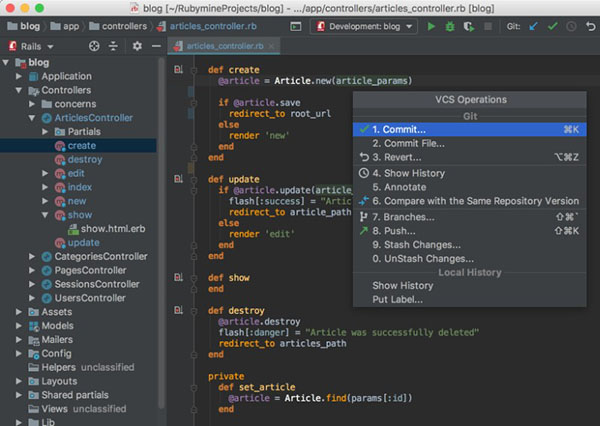Screen dimensions: 600x426
Task: Commit changes with the green Git checkmark
Action: point(552,26)
